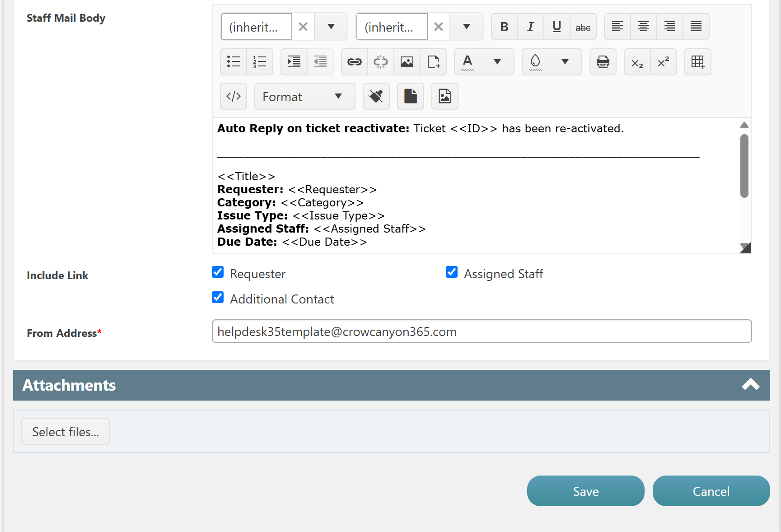Click the Save button

pos(585,491)
